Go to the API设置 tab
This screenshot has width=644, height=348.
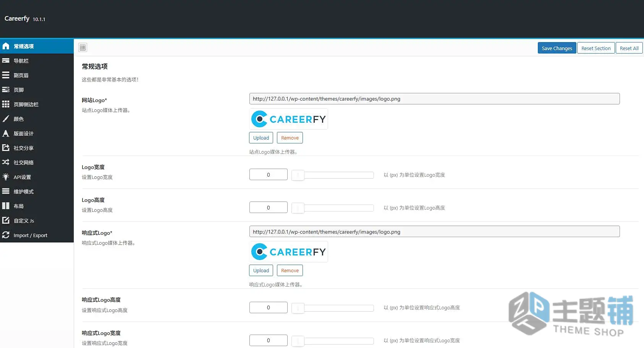coord(37,177)
